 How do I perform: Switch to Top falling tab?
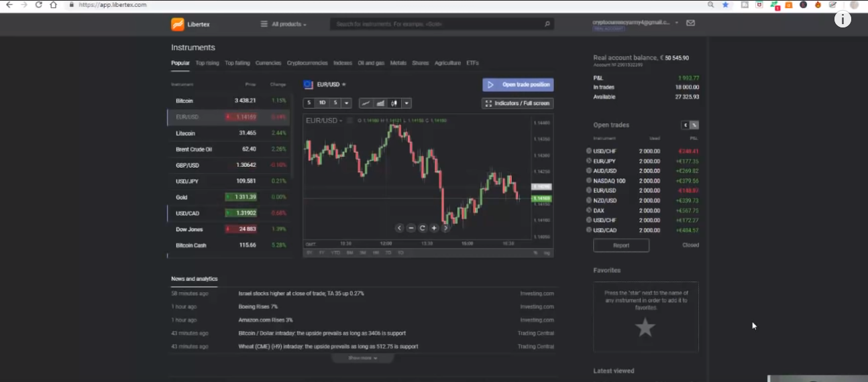[x=237, y=63]
